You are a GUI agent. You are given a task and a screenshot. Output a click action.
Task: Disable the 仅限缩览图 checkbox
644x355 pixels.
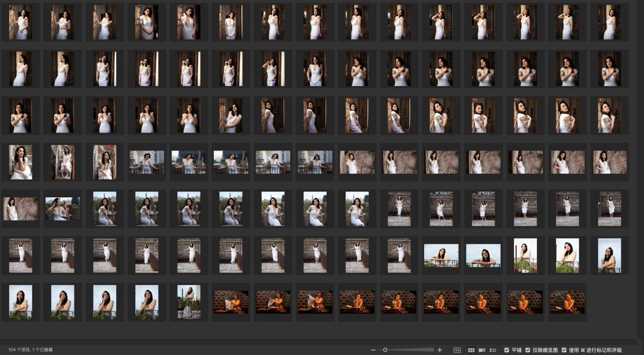(528, 350)
